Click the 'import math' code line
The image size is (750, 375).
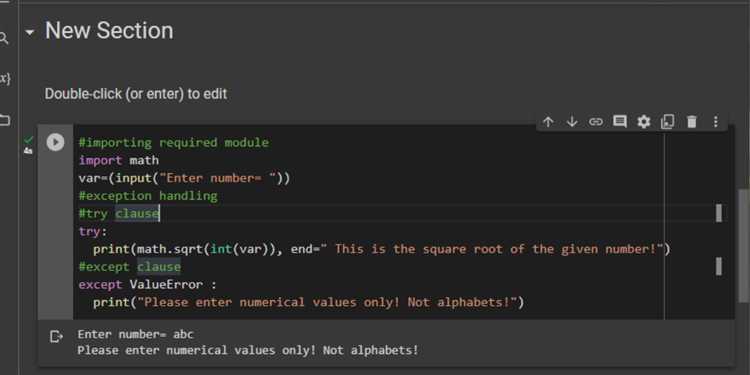(119, 160)
